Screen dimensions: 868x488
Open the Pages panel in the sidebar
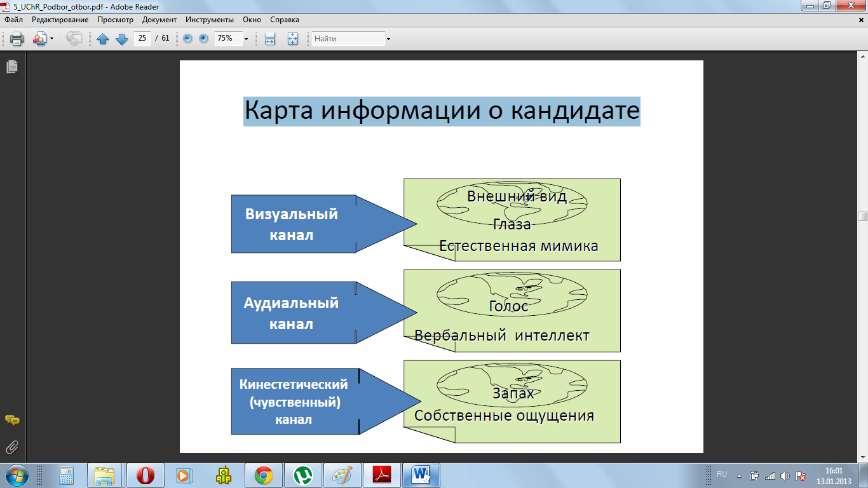pyautogui.click(x=11, y=66)
